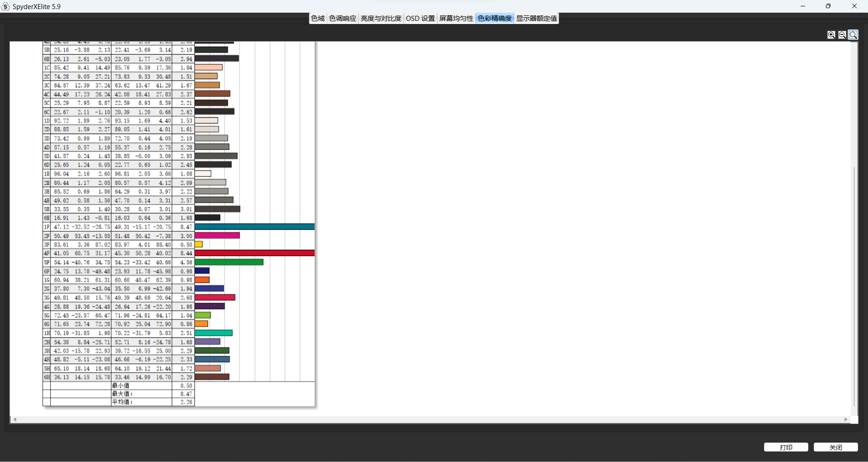Image resolution: width=868 pixels, height=462 pixels.
Task: Click the zoom out magnifier icon
Action: point(842,35)
